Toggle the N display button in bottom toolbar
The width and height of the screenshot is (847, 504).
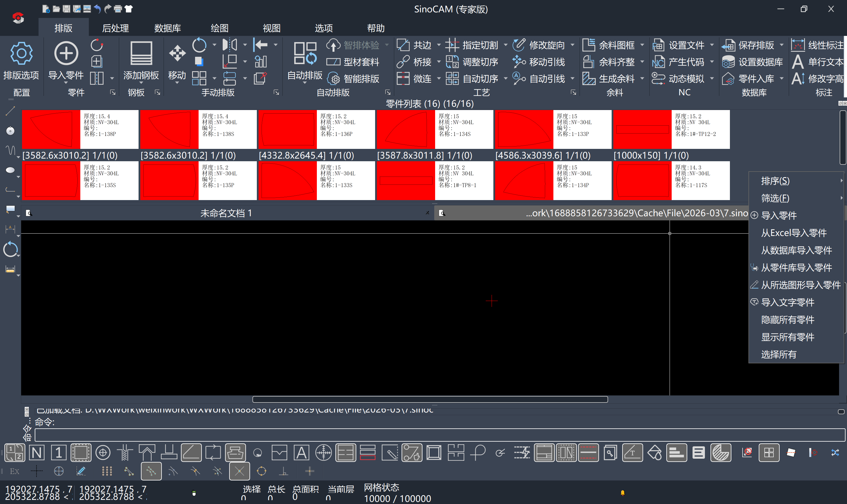click(36, 453)
